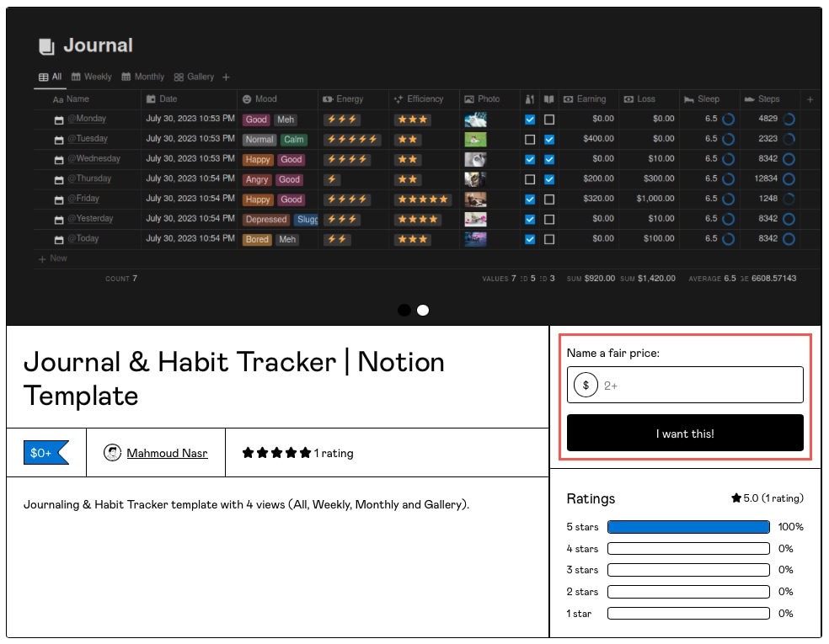Open the Weekly view tab

(x=92, y=77)
